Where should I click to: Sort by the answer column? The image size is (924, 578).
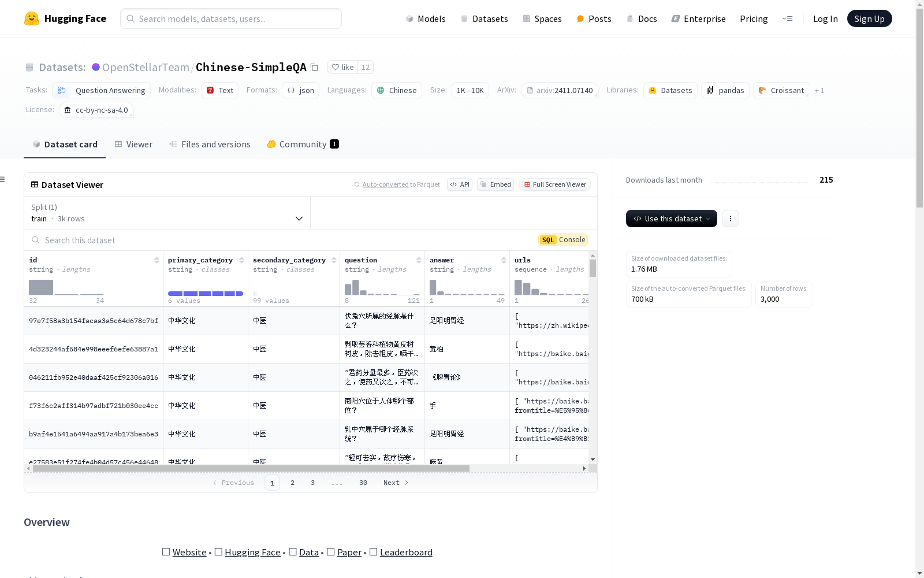pyautogui.click(x=504, y=260)
